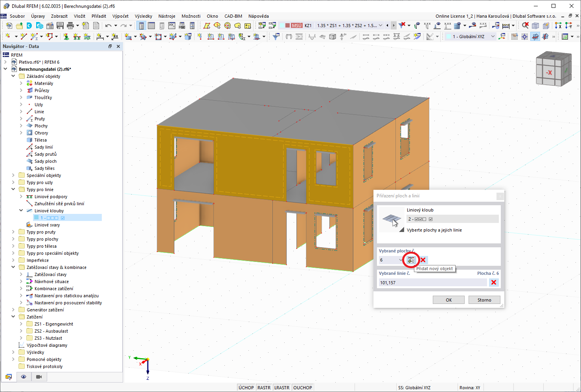581x392 pixels.
Task: Toggle OUCHOP object snap in status bar
Action: coord(303,388)
